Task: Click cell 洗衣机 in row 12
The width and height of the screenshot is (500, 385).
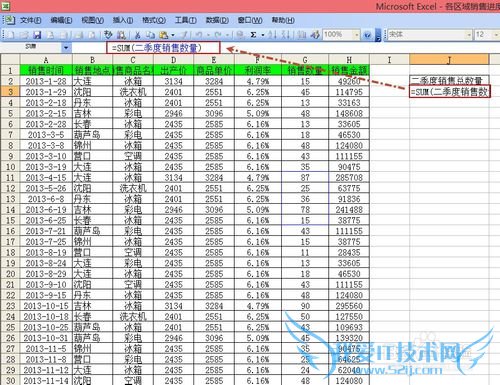Action: 133,188
